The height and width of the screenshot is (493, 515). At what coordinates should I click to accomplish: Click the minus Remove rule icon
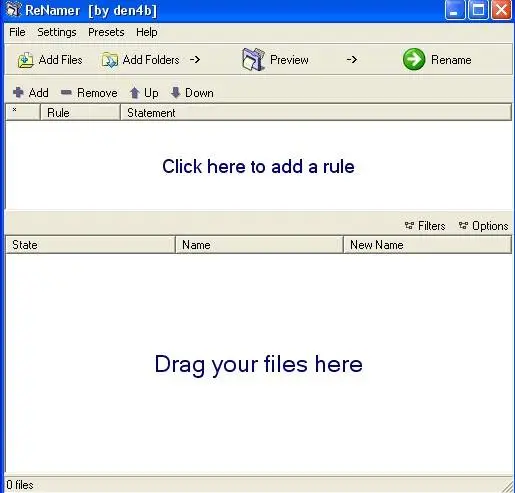(66, 92)
